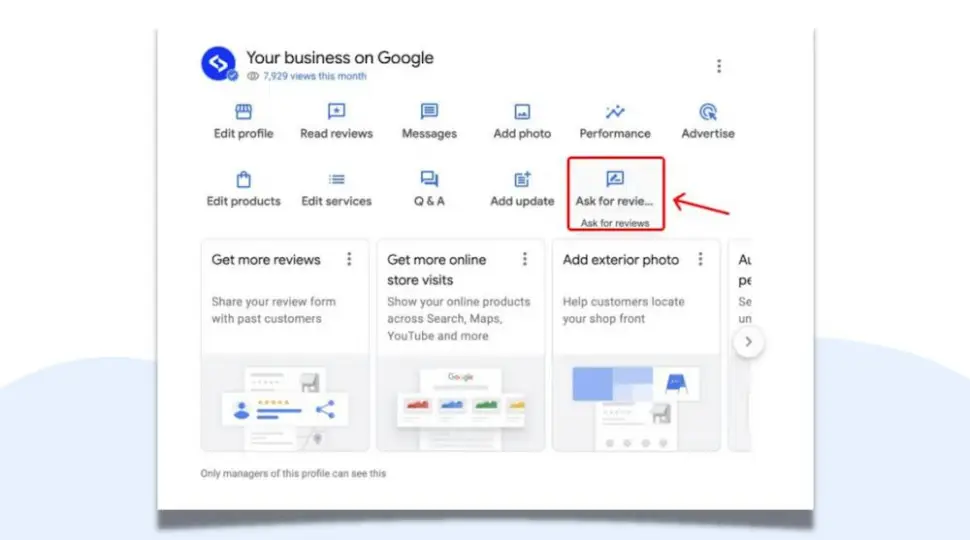
Task: Click the Messages label
Action: coord(429,134)
